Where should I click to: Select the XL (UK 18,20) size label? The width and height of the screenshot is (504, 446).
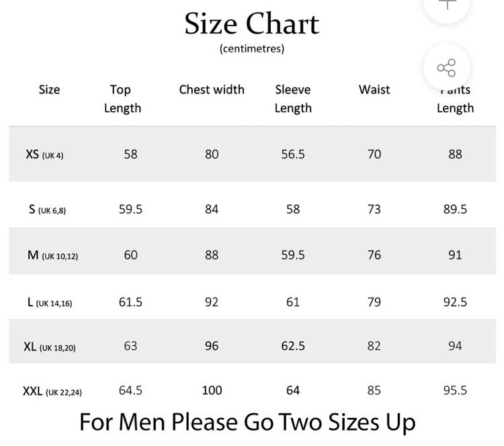click(50, 347)
